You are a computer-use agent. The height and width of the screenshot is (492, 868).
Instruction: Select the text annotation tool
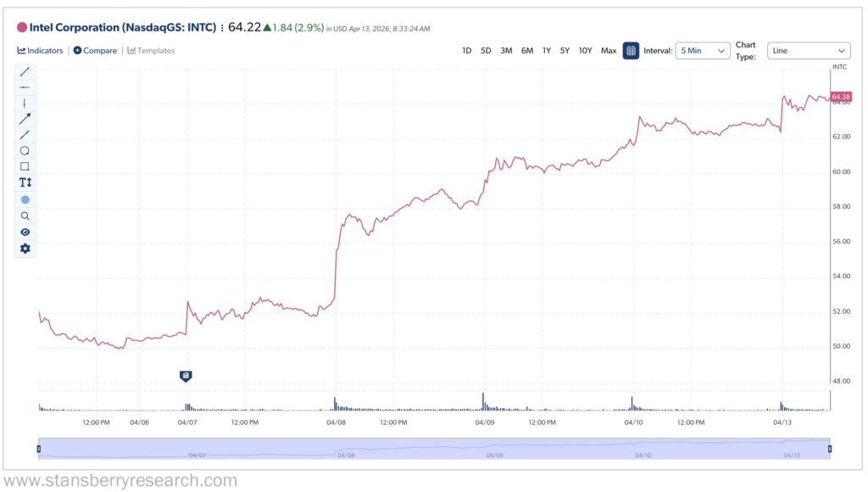(25, 182)
